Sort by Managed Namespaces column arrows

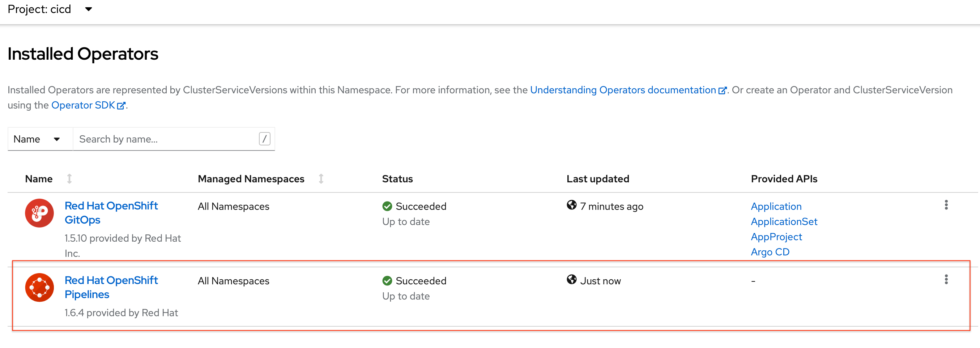click(x=321, y=179)
